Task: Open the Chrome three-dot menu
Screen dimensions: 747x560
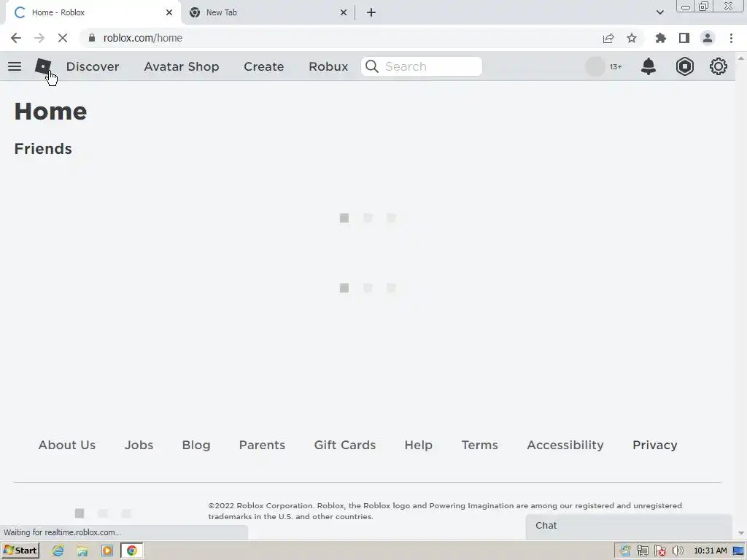Action: coord(731,38)
